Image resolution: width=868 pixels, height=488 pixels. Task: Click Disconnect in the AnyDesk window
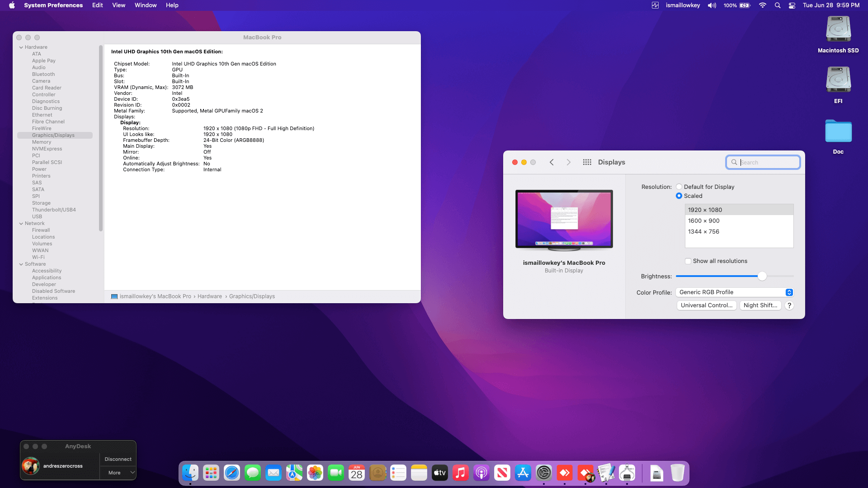[x=118, y=459]
